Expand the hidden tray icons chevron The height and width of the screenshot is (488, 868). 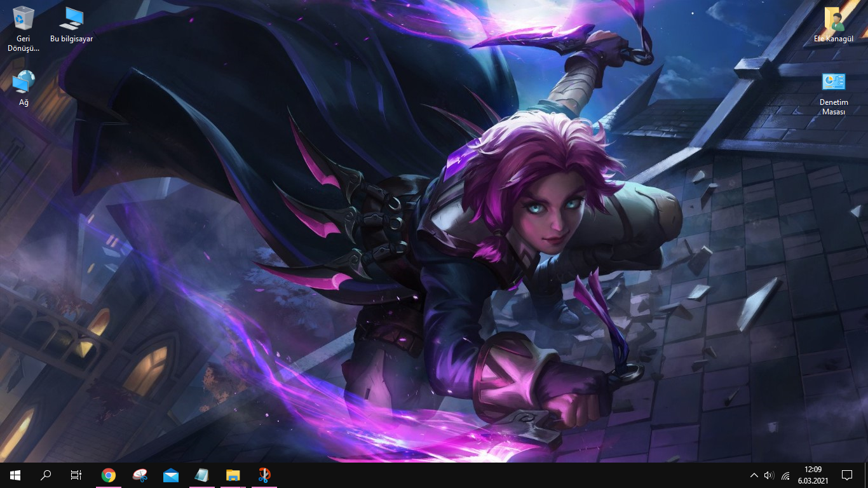click(x=754, y=475)
